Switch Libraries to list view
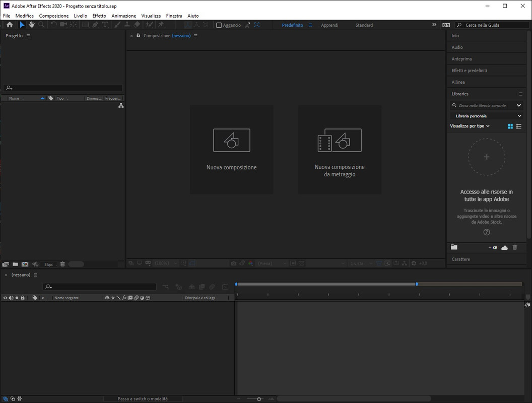The height and width of the screenshot is (403, 532). click(x=519, y=126)
